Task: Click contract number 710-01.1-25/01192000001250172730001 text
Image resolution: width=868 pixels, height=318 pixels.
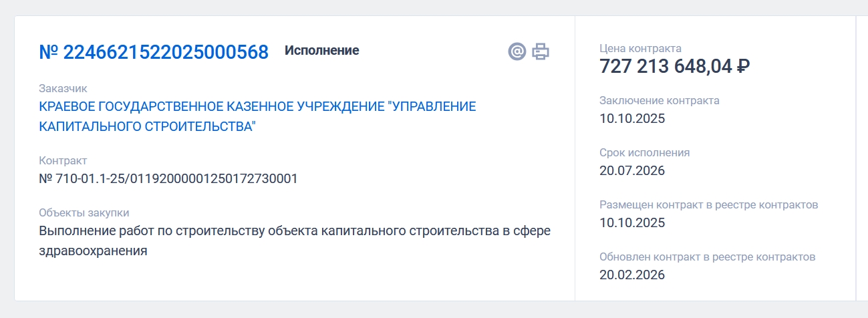Action: click(168, 178)
